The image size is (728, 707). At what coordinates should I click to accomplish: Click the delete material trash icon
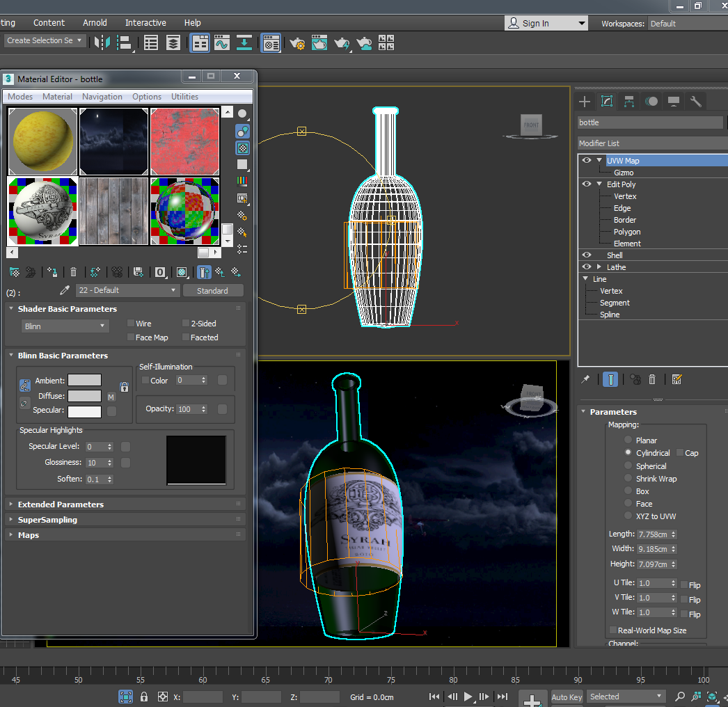point(73,272)
